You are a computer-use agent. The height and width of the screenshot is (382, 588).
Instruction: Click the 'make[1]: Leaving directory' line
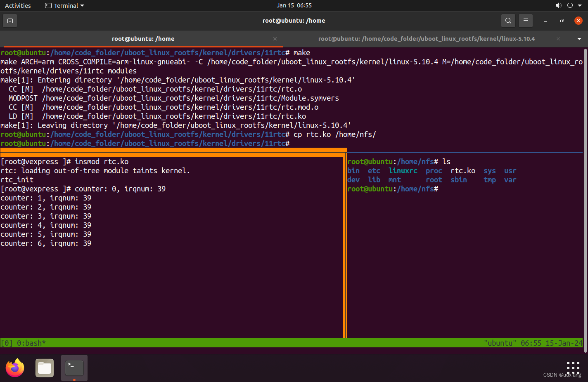[176, 125]
